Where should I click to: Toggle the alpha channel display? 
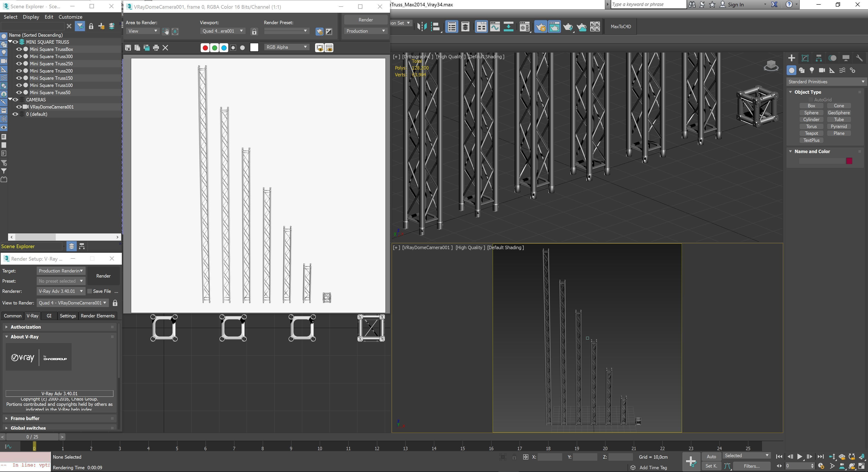(233, 47)
